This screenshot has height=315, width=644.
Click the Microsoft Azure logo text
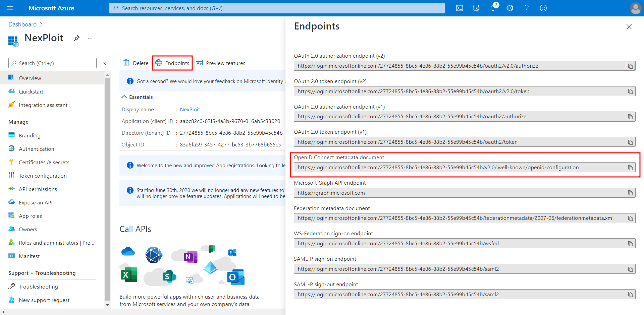tap(51, 8)
